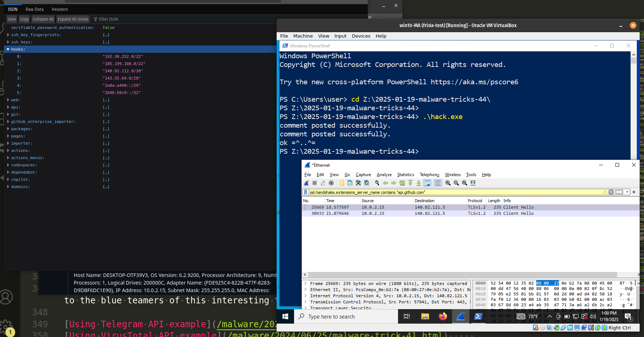This screenshot has width=644, height=337.
Task: Open VirtualBox Machine menu
Action: click(x=303, y=36)
